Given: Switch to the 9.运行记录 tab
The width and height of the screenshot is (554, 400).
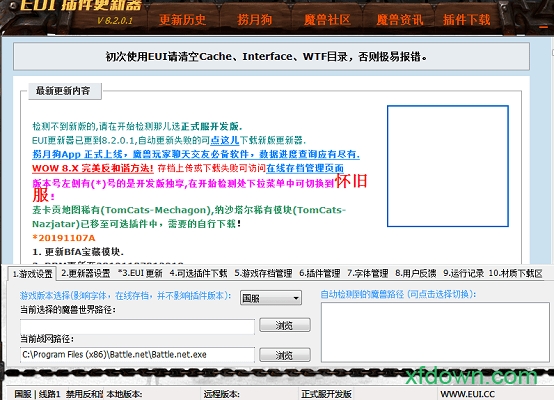Looking at the screenshot, I should click(464, 273).
